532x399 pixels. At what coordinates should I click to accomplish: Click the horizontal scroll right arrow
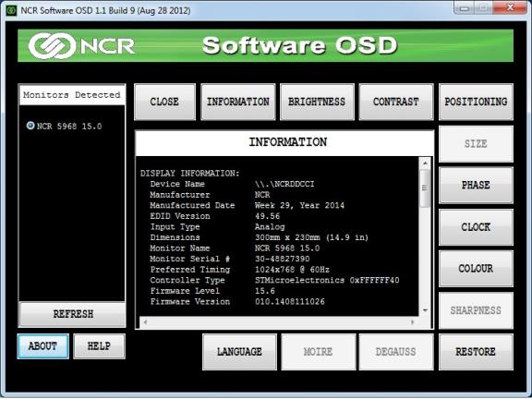coord(413,322)
